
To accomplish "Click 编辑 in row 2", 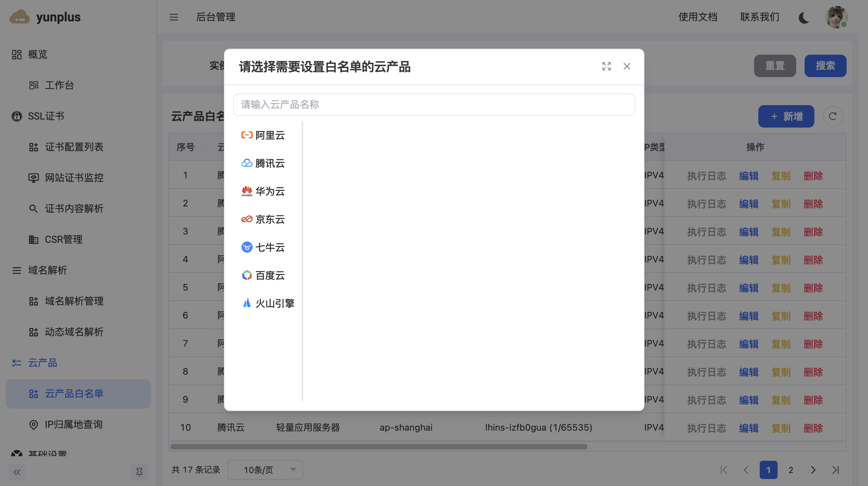I will click(749, 204).
